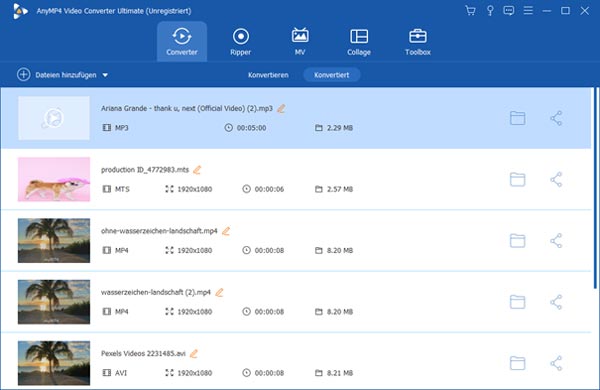
Task: Switch to the Konvertieren list
Action: coord(268,75)
